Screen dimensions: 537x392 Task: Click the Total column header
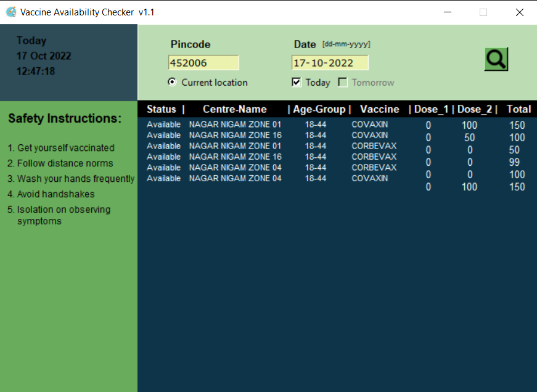[x=518, y=109]
